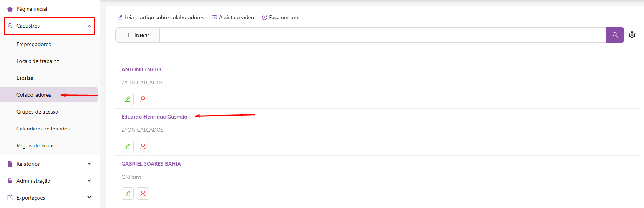Open Calendário de feriados page
The image size is (644, 208).
43,129
